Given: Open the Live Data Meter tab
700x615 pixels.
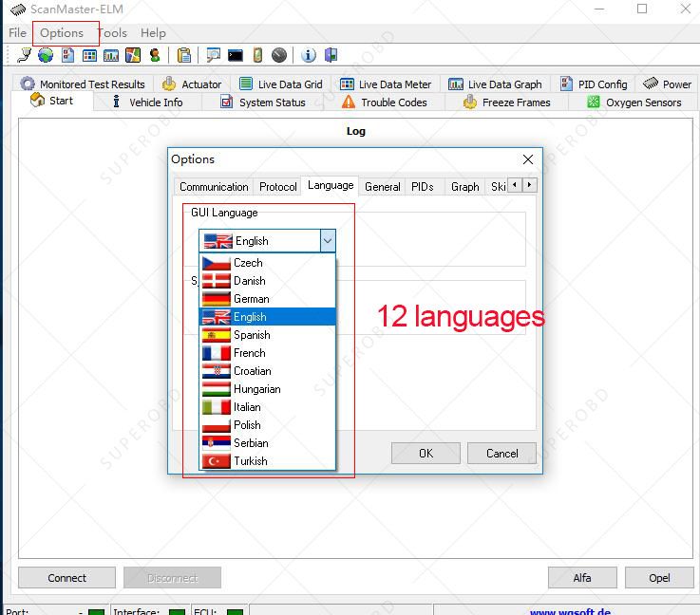Looking at the screenshot, I should point(386,84).
